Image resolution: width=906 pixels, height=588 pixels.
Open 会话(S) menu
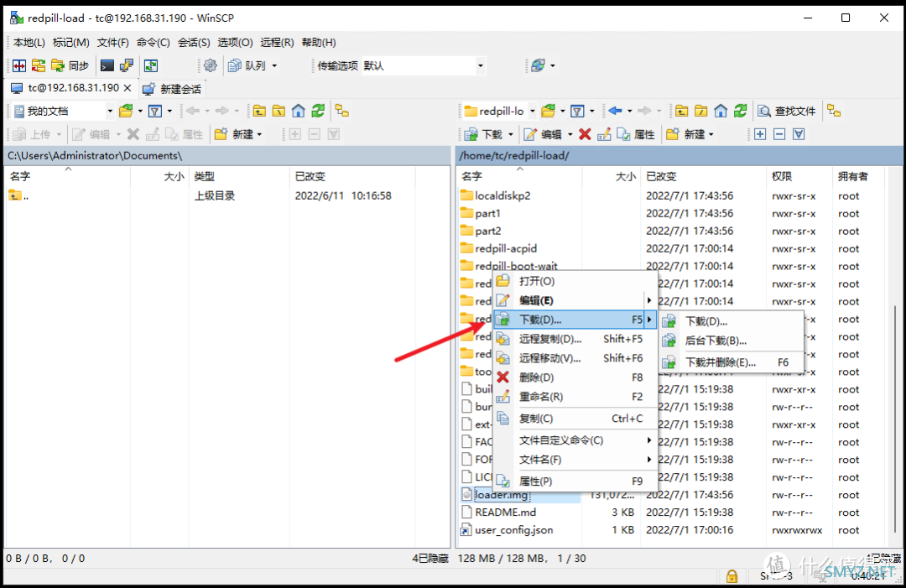pyautogui.click(x=194, y=42)
